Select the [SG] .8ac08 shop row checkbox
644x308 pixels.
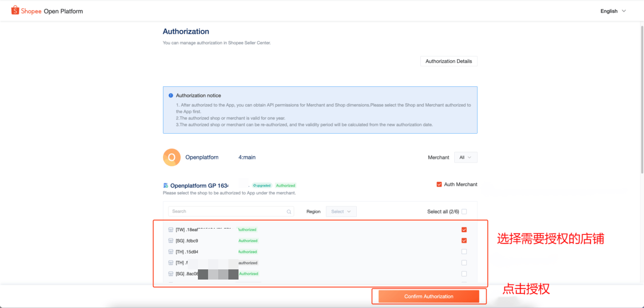coord(464,273)
